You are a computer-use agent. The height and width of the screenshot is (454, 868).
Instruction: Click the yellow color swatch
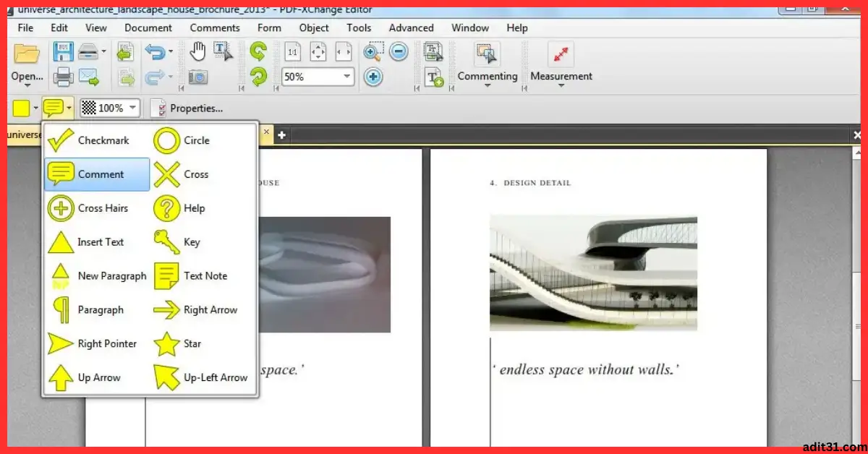20,107
